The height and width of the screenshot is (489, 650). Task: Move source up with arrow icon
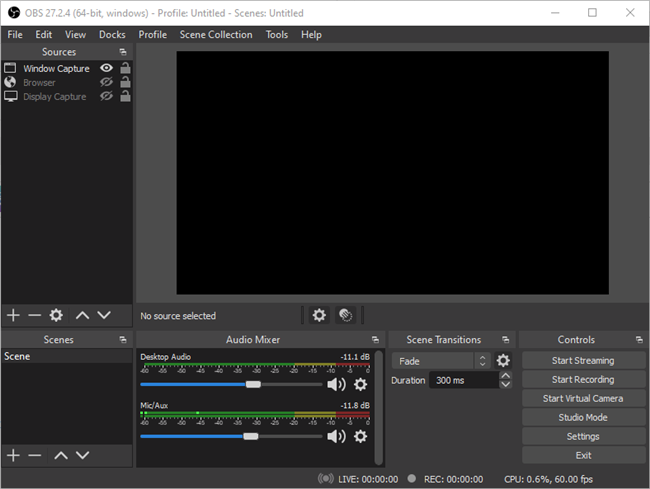coord(82,315)
